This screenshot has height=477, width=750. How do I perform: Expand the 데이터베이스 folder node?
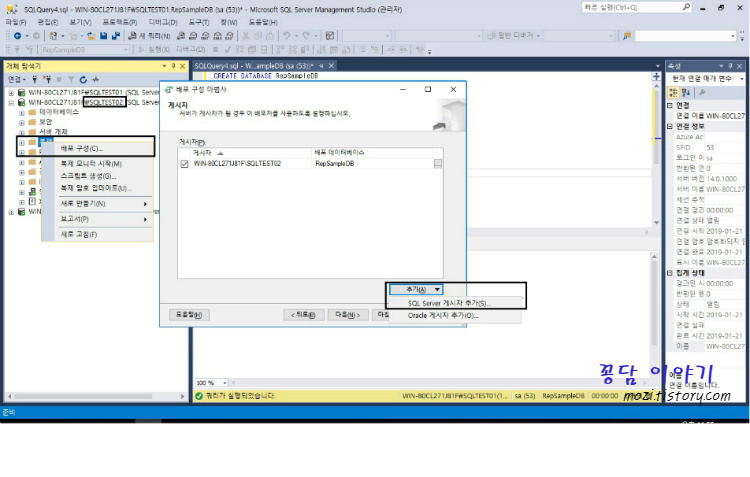coord(22,113)
